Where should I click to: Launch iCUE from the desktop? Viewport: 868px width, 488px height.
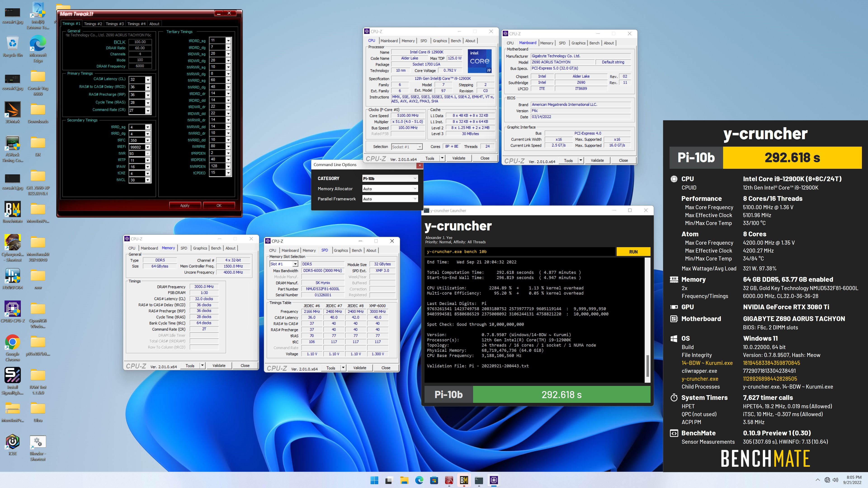[12, 445]
